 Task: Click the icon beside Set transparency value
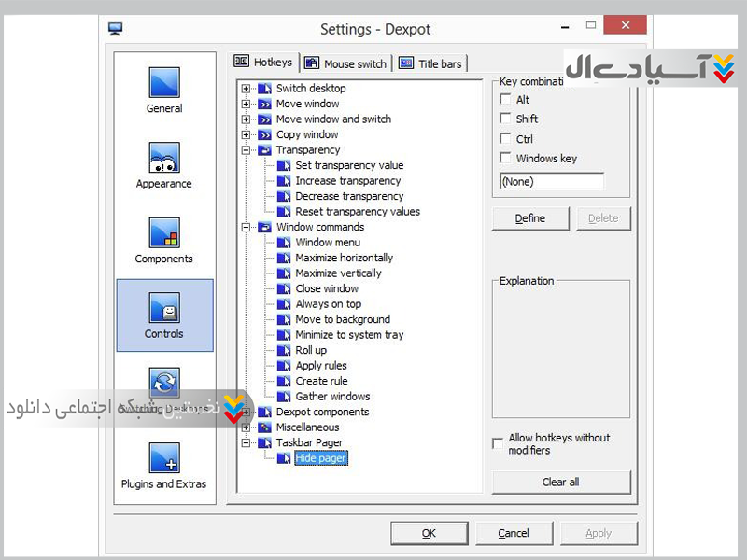click(285, 166)
